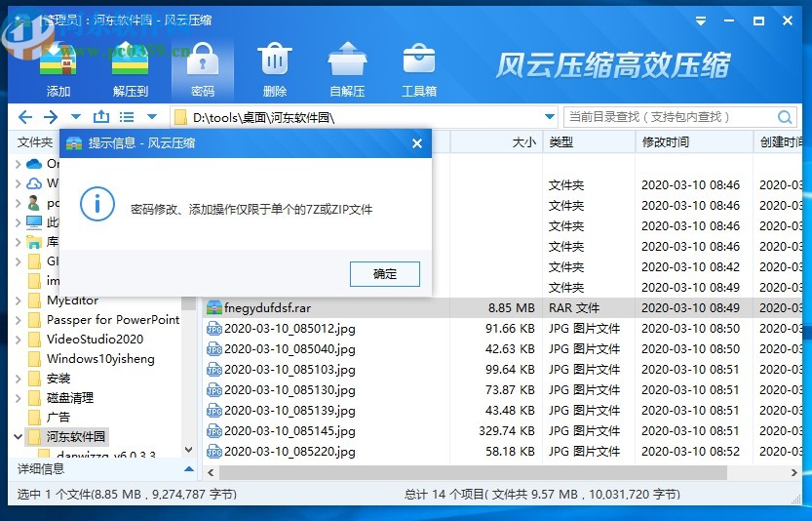Go forward with the right arrow
Image resolution: width=812 pixels, height=521 pixels.
pyautogui.click(x=51, y=117)
